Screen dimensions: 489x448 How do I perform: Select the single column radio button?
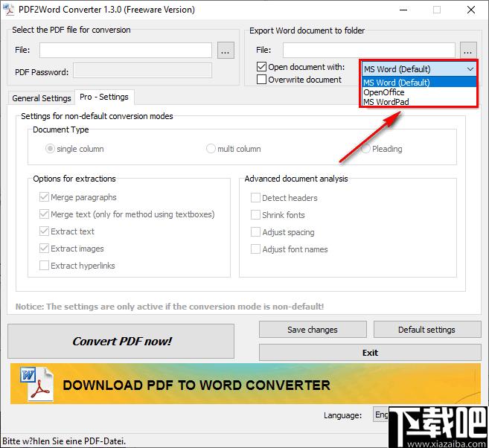50,149
